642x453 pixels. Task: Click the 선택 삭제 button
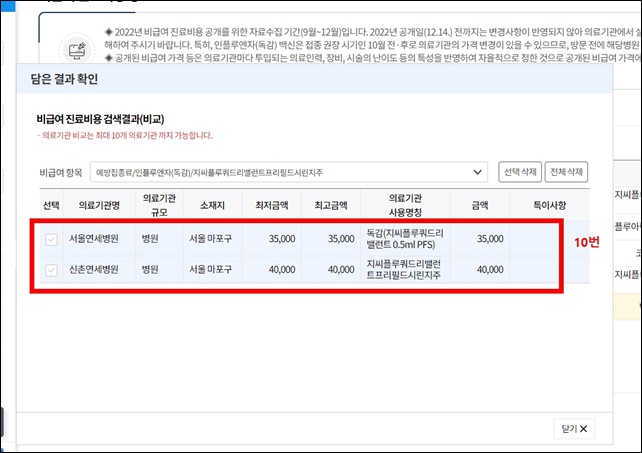(x=520, y=172)
